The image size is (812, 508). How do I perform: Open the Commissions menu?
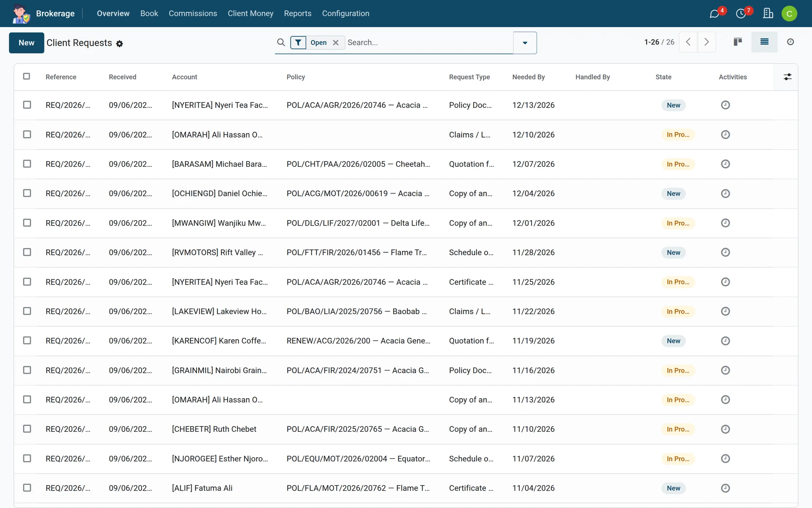[x=193, y=14]
